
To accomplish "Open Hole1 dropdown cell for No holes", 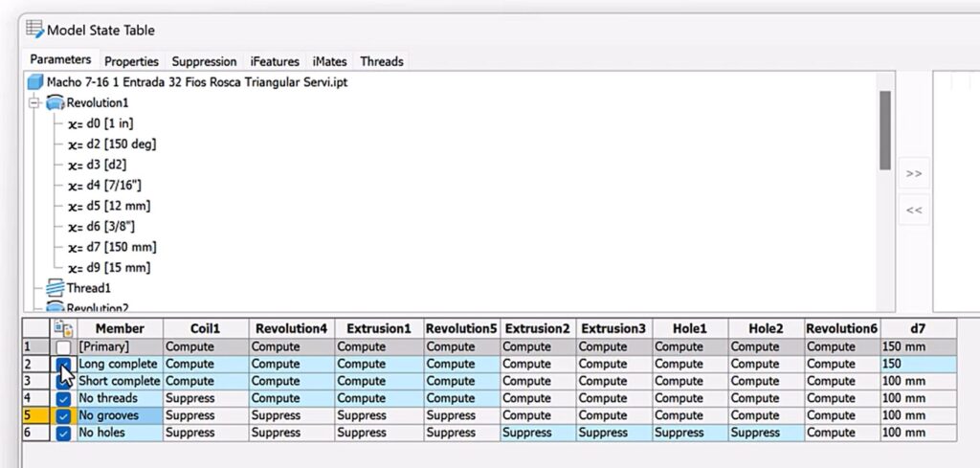I will coord(689,433).
